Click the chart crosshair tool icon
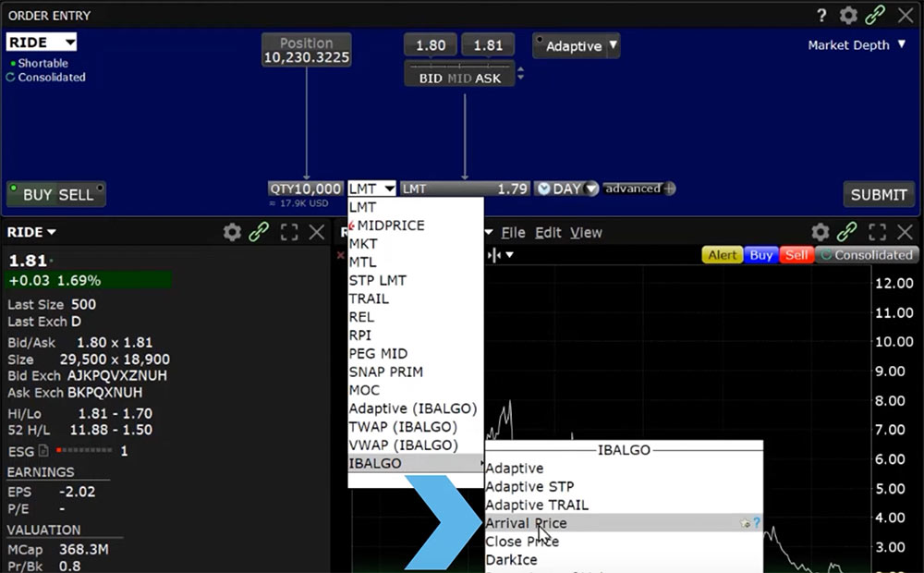The width and height of the screenshot is (924, 573). [493, 255]
